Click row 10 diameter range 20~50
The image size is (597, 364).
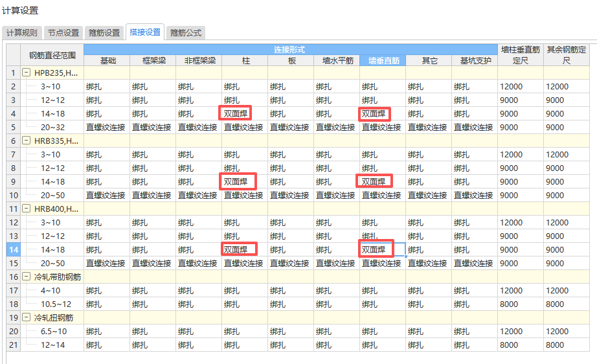[x=52, y=195]
